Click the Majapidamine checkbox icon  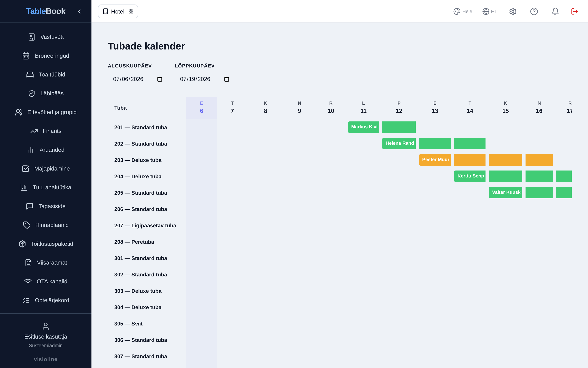click(x=26, y=169)
